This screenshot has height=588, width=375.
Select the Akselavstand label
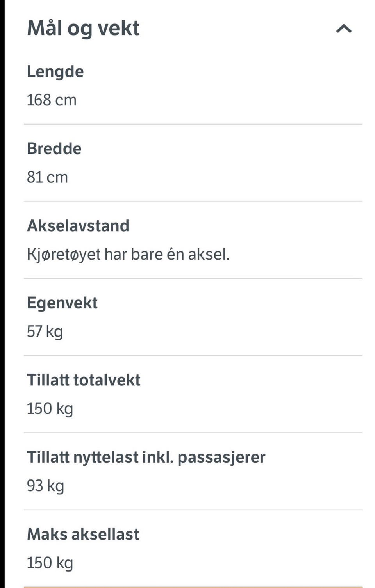[78, 226]
